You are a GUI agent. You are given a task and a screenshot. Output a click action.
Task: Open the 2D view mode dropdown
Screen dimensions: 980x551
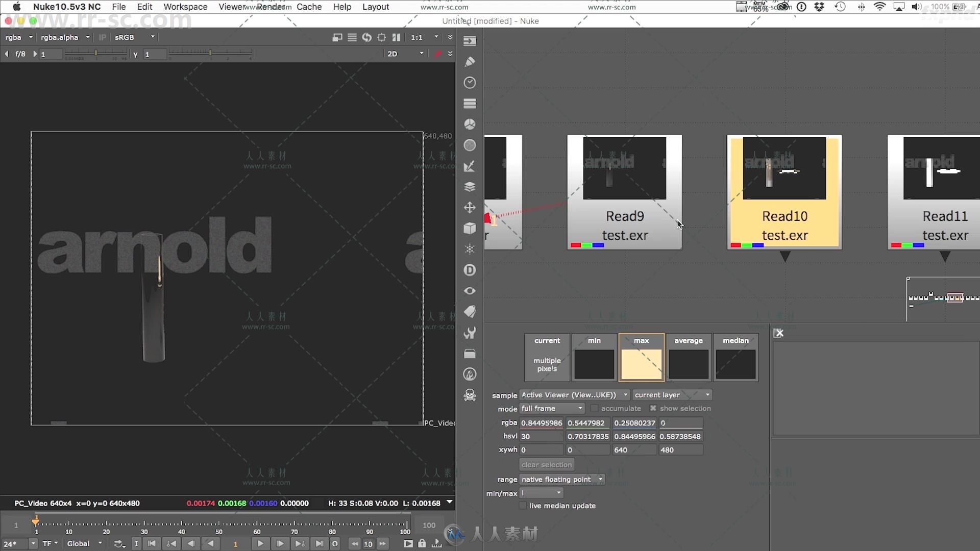(405, 54)
